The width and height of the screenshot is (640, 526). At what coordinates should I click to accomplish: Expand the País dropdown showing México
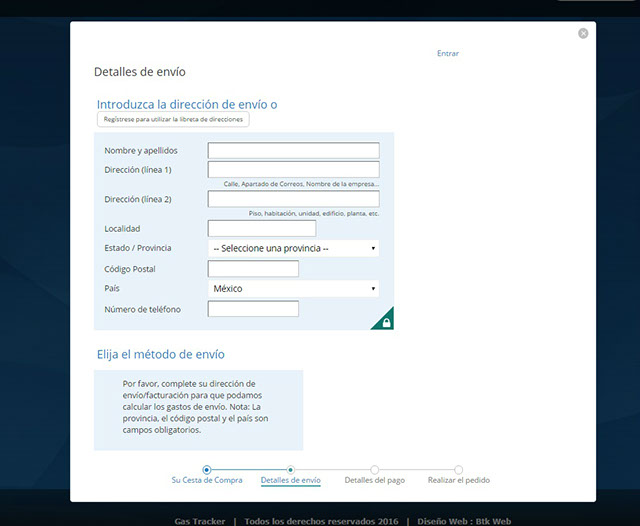[x=293, y=289]
